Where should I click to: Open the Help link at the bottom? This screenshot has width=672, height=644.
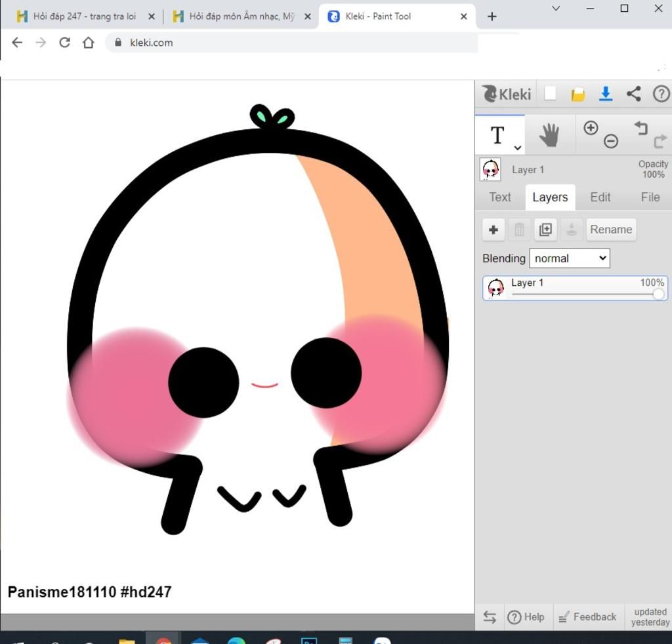tap(526, 617)
